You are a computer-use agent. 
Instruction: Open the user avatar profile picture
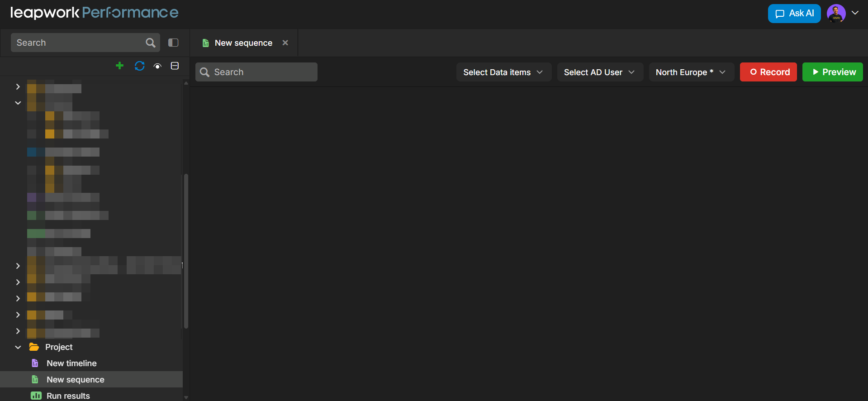[836, 14]
